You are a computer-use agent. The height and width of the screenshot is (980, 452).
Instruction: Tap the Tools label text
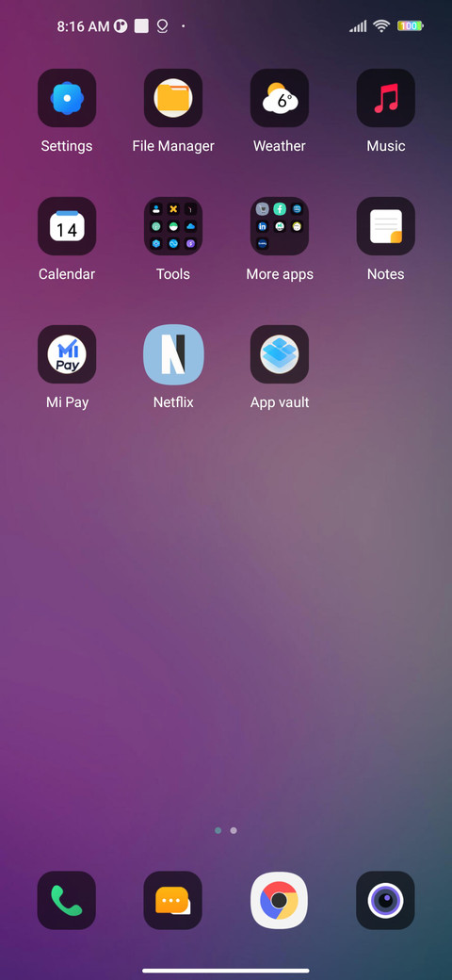[x=173, y=274]
